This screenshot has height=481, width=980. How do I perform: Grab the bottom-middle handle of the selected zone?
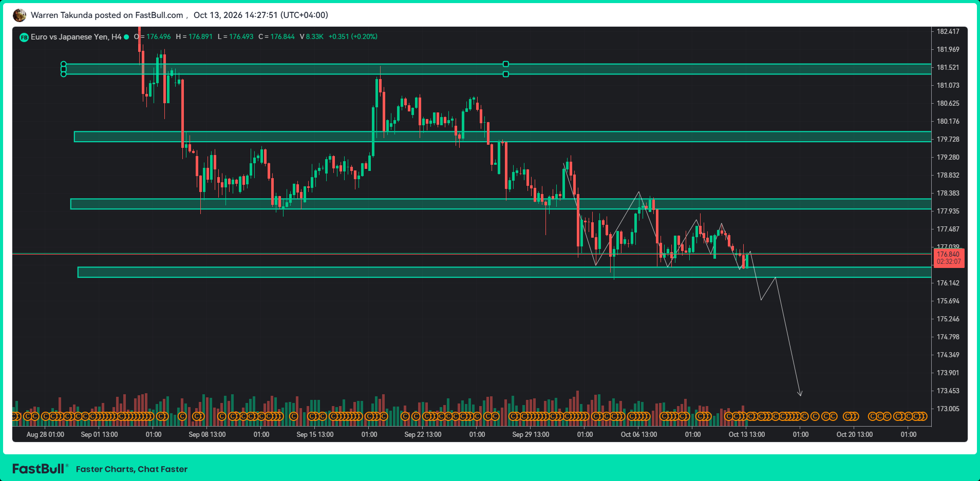[x=506, y=74]
